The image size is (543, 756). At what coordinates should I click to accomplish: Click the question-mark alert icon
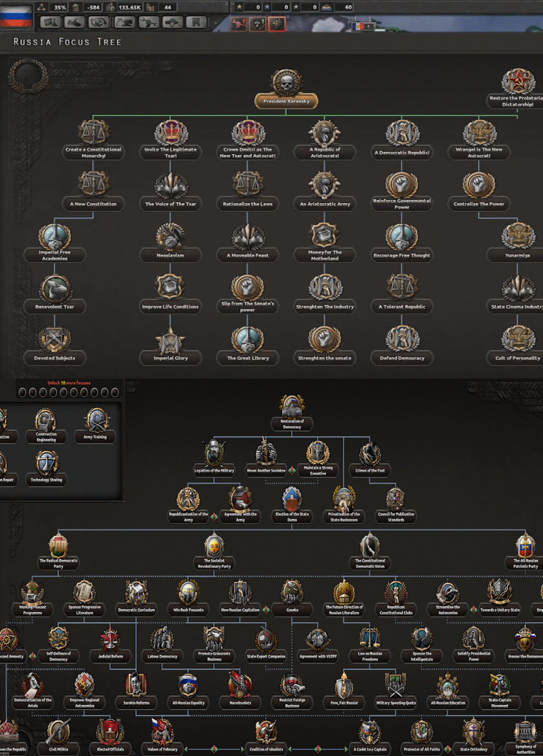pyautogui.click(x=257, y=23)
